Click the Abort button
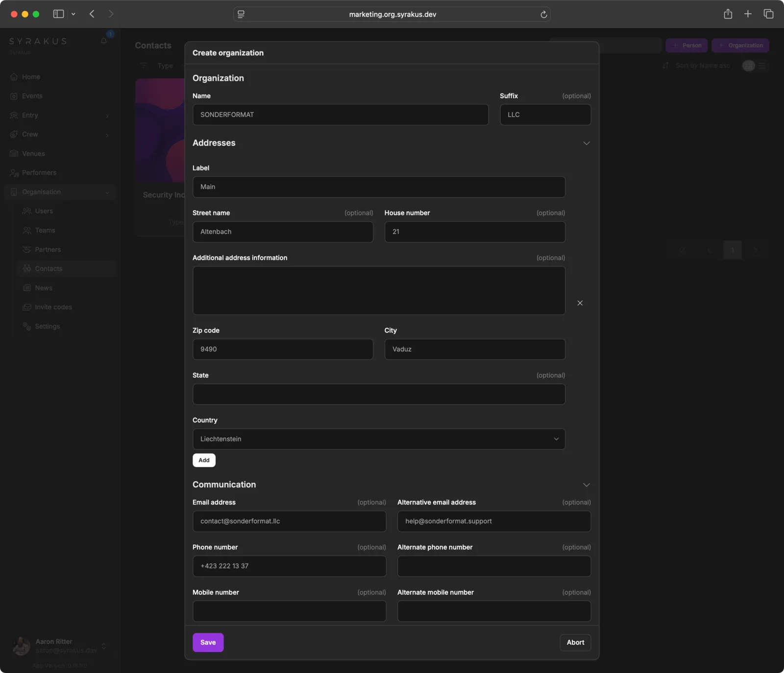Viewport: 784px width, 673px height. pyautogui.click(x=575, y=643)
